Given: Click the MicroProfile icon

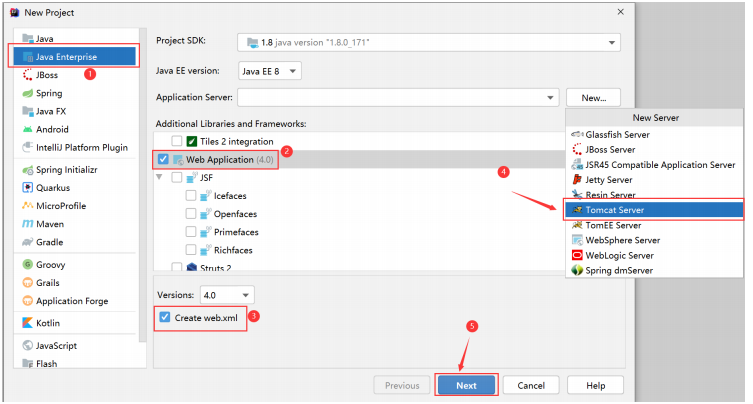Looking at the screenshot, I should click(27, 206).
